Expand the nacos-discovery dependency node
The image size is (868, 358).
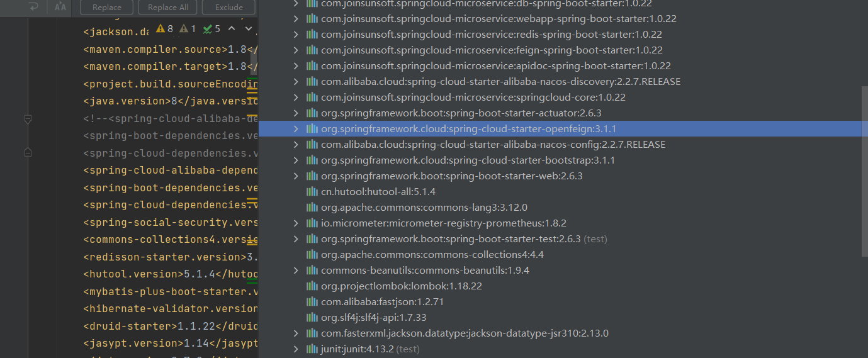(296, 82)
